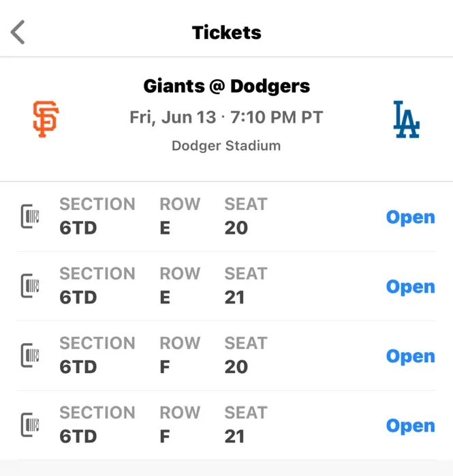Select the Giants @ Dodgers event title
Viewport: 453px width, 476px height.
pos(226,87)
